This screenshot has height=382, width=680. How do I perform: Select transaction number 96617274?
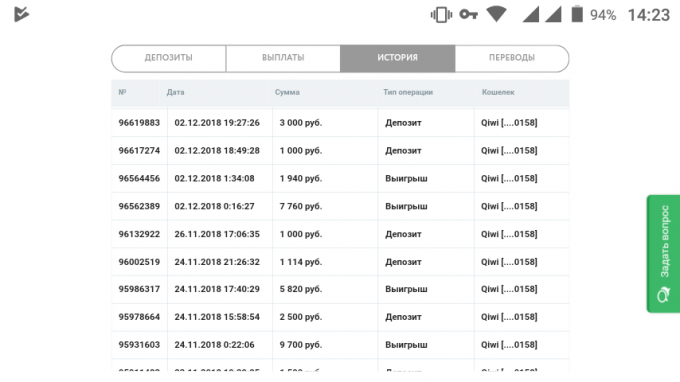click(x=139, y=150)
